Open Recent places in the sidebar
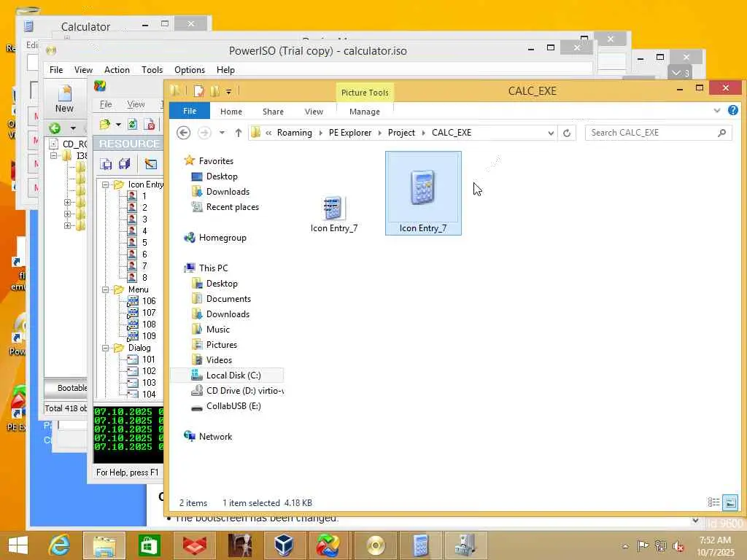This screenshot has width=747, height=560. point(233,206)
